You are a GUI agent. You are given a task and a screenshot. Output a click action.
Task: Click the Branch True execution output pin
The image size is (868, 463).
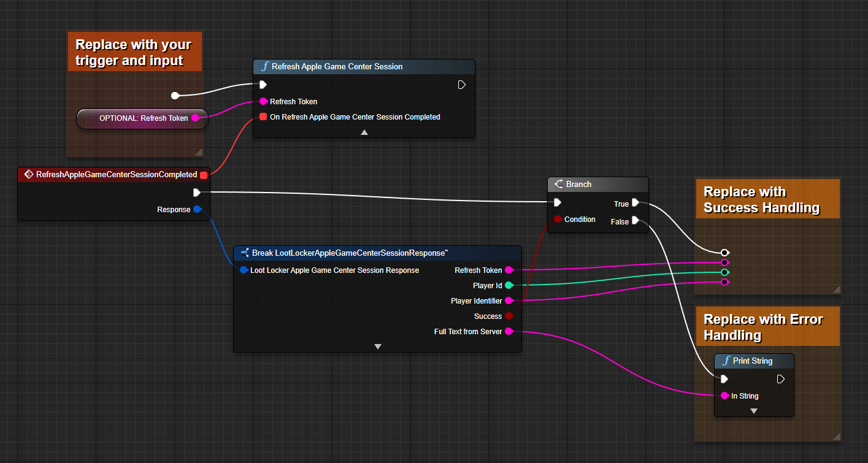pyautogui.click(x=636, y=202)
